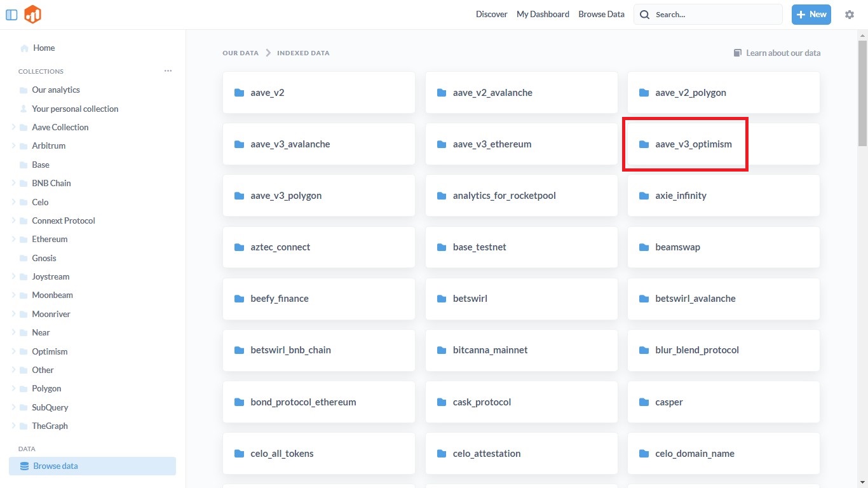Expand the BNB Chain collection chevron
868x488 pixels.
[x=13, y=183]
